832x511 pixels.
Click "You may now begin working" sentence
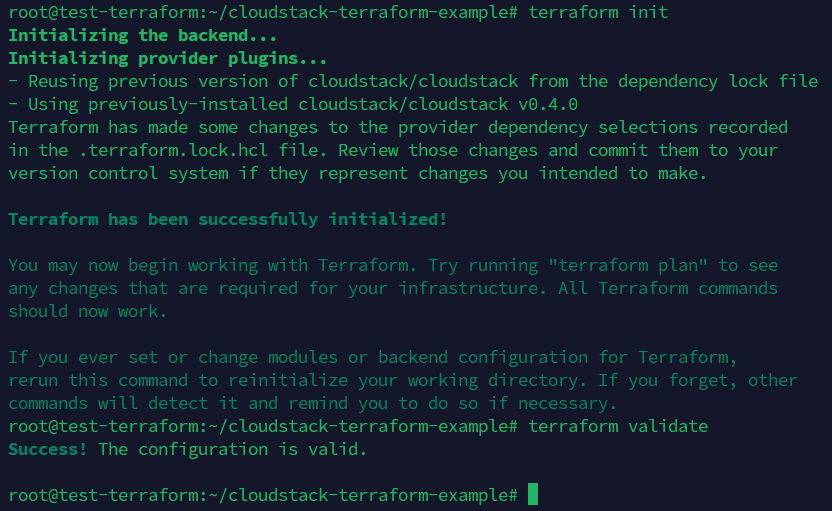point(137,265)
